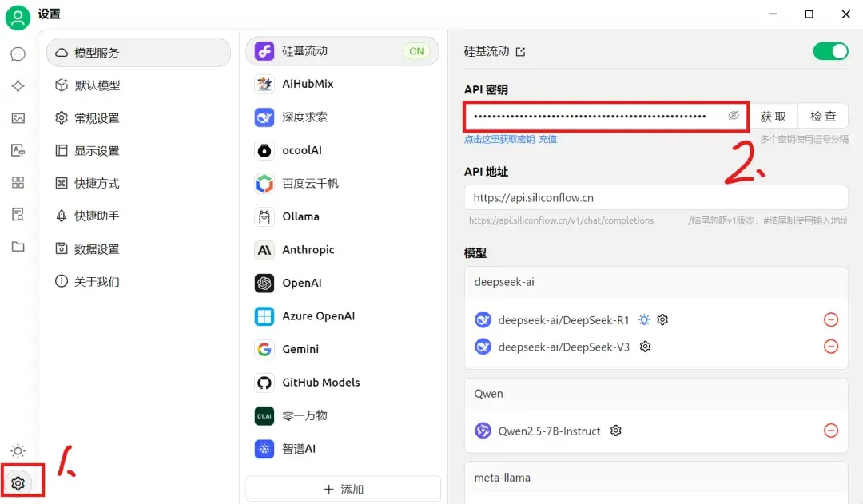Select 硅基流动 provider in list
863x504 pixels.
(x=342, y=51)
